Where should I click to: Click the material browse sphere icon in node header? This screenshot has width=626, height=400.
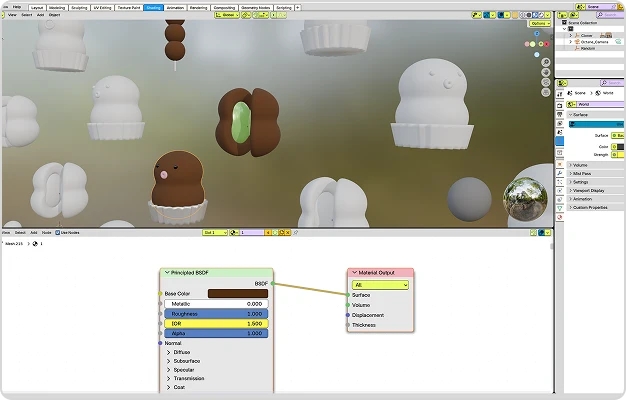[234, 233]
